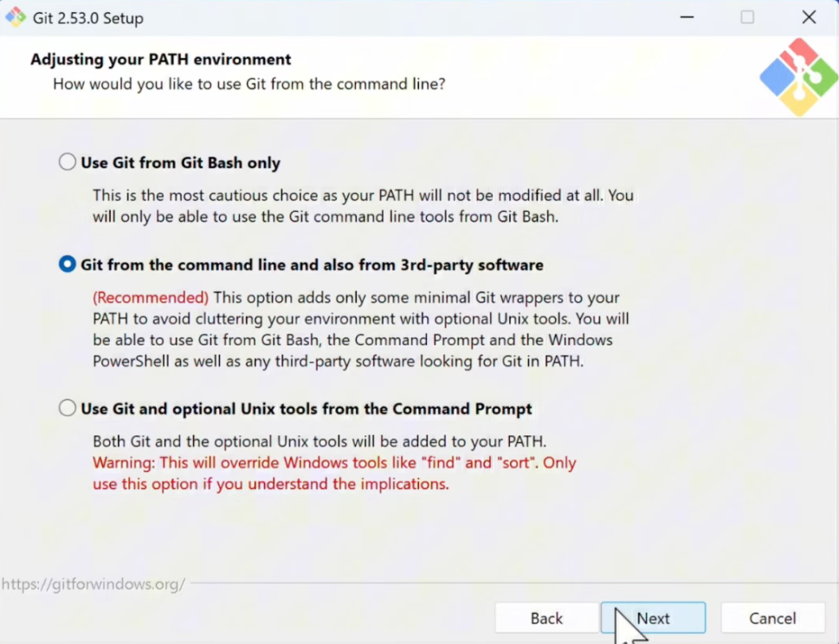Click the Back button
Image resolution: width=839 pixels, height=644 pixels.
[546, 618]
